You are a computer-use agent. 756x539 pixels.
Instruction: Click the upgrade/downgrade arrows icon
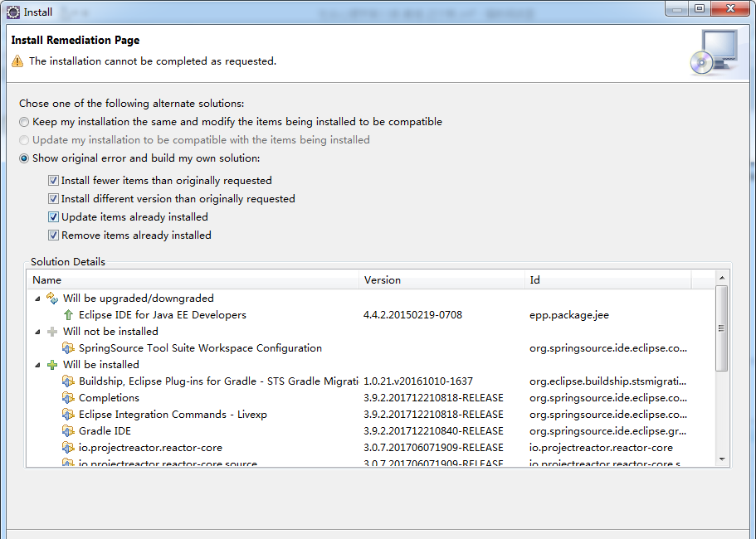[52, 299]
